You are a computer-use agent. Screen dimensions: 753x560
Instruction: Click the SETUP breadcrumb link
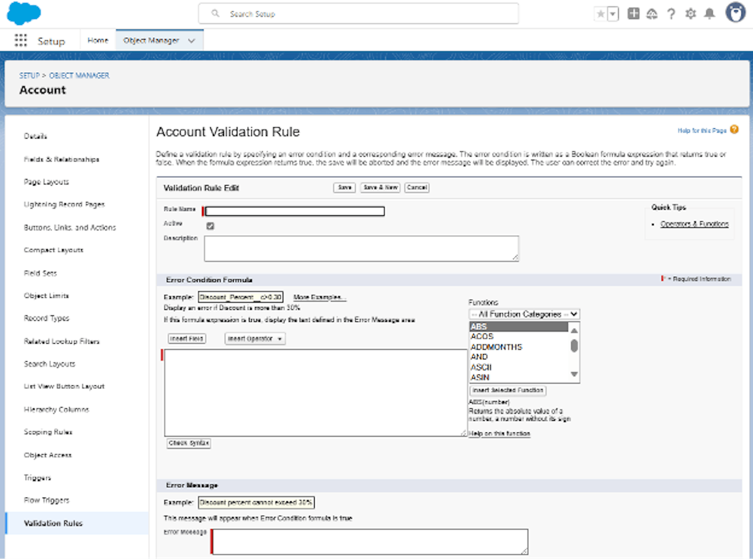[x=29, y=75]
